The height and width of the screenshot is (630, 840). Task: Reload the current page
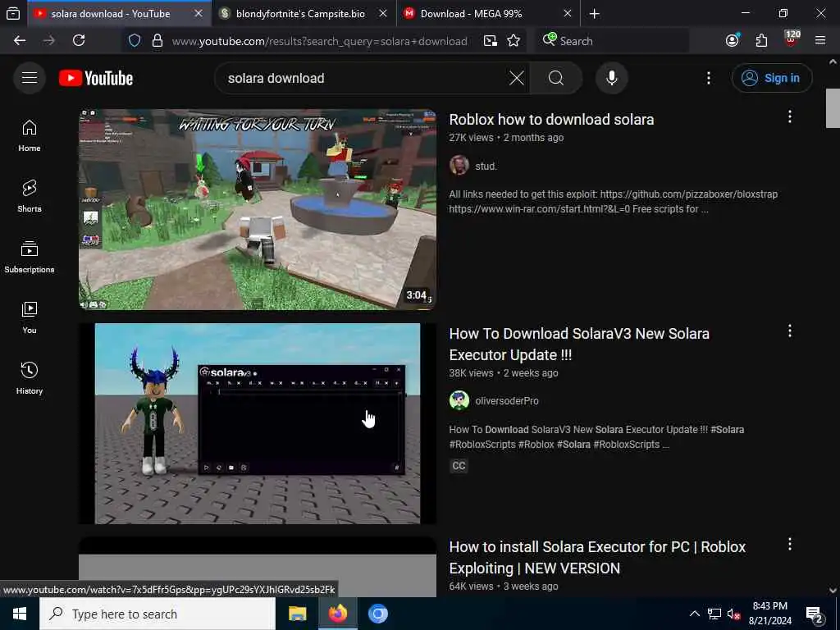pyautogui.click(x=79, y=41)
